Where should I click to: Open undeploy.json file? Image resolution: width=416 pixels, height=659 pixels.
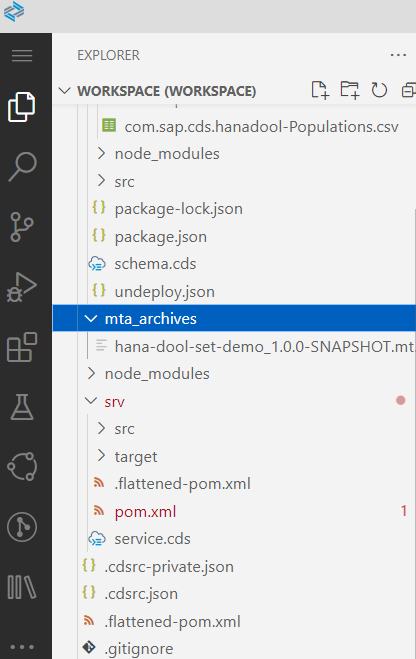164,292
